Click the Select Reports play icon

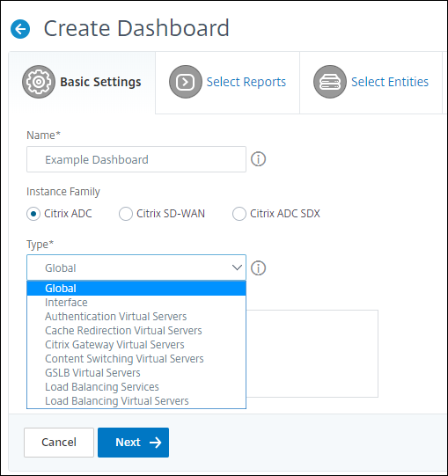coord(186,82)
